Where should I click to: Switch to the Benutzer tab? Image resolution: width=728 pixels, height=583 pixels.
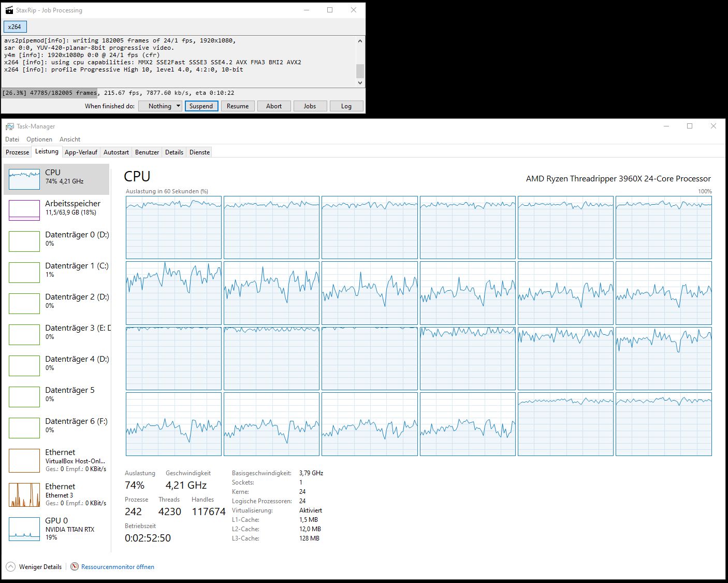click(147, 152)
